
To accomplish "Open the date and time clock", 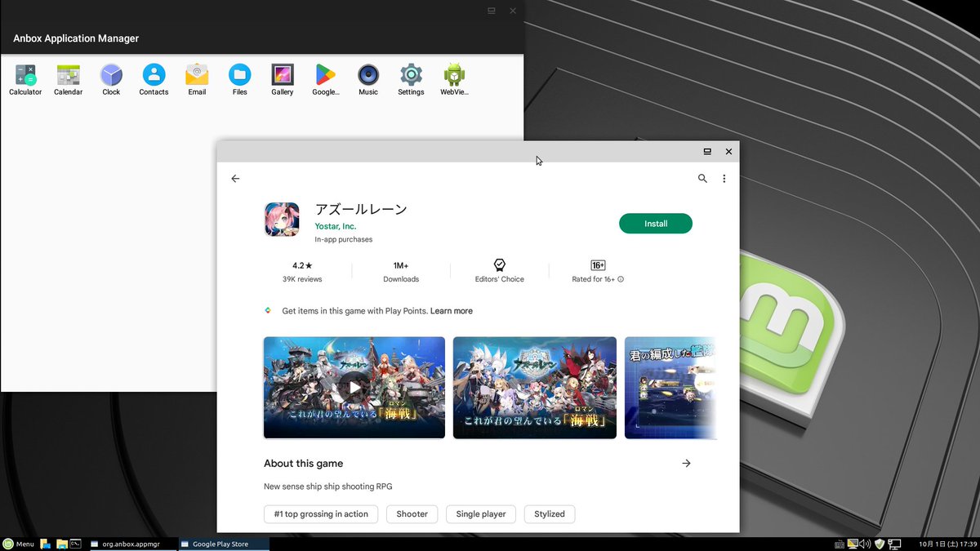I will [x=947, y=544].
